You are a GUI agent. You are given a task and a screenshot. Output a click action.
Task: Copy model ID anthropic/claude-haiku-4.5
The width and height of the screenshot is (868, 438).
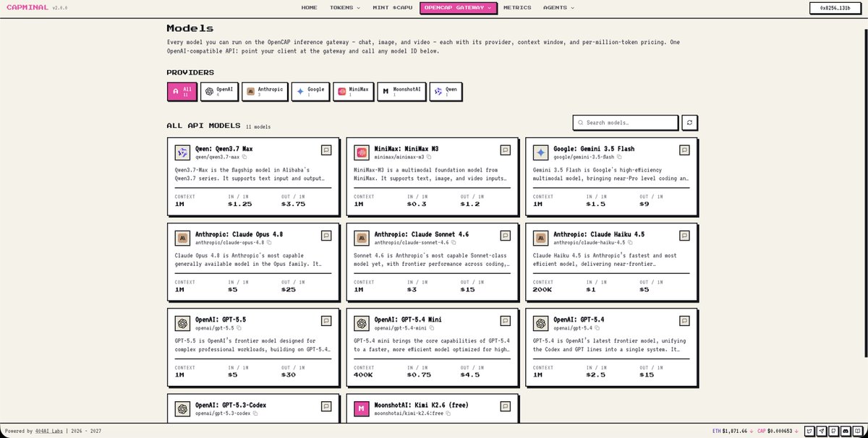pyautogui.click(x=629, y=242)
